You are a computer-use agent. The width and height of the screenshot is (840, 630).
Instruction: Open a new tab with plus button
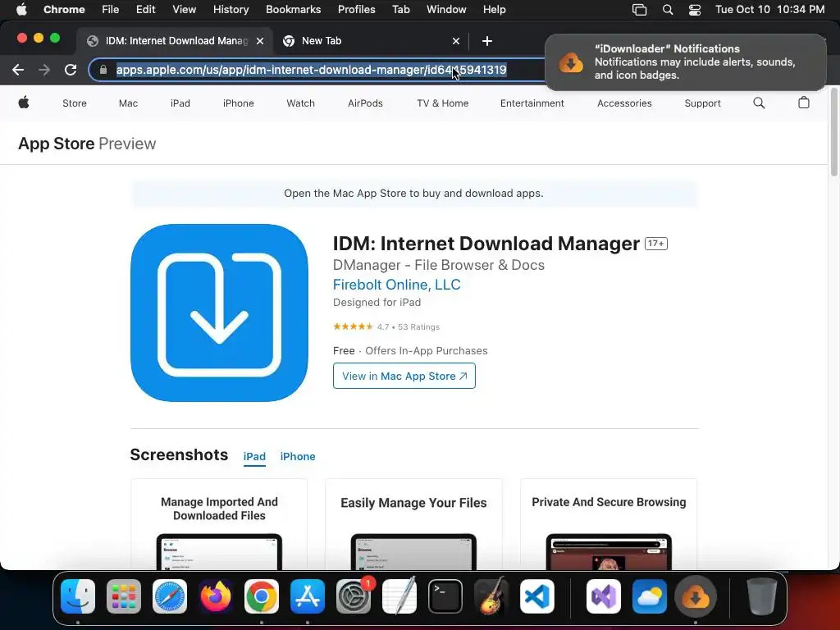click(x=487, y=41)
